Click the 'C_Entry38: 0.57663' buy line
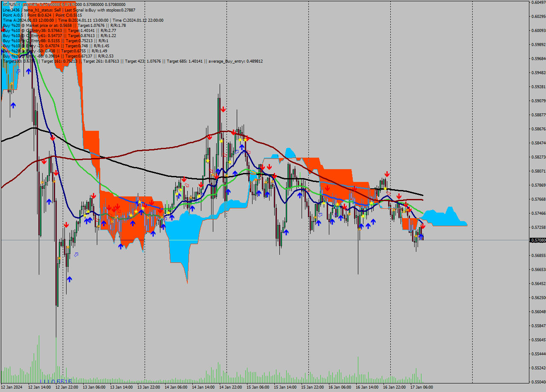Image resolution: width=546 pixels, height=392 pixels. tap(59, 30)
